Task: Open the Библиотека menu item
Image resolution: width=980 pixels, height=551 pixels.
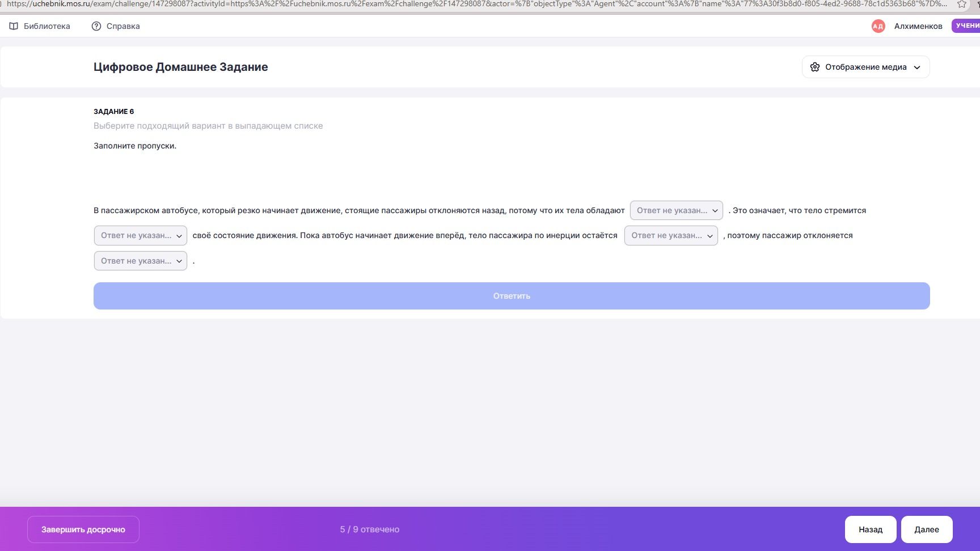Action: [40, 26]
